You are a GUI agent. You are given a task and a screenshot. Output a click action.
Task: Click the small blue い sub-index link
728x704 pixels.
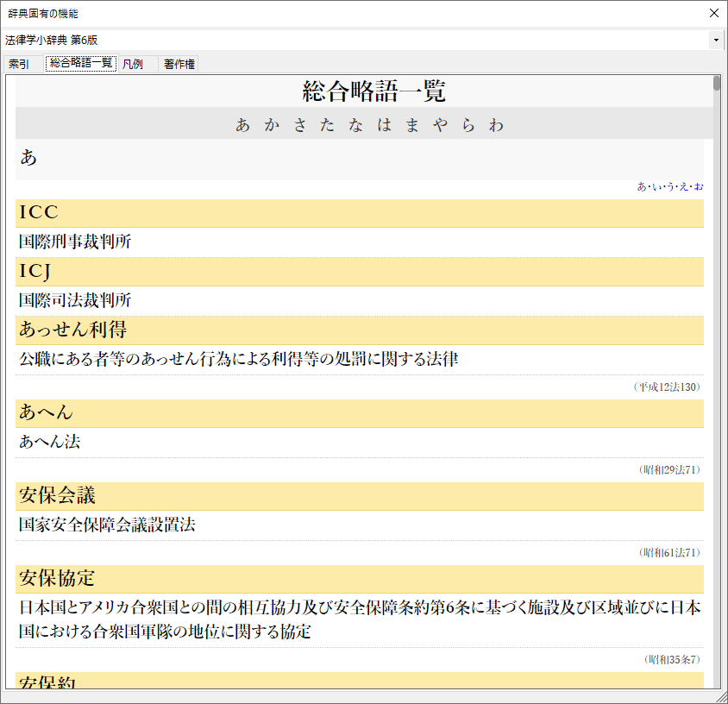pos(656,186)
